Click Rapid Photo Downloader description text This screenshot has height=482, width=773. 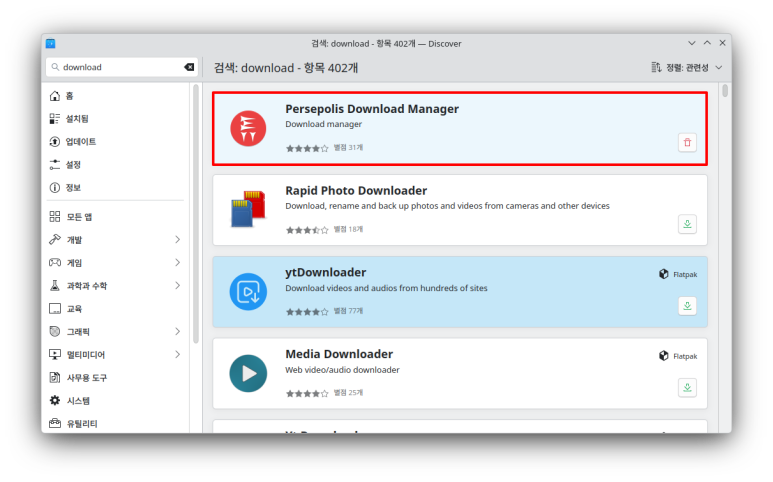point(447,206)
